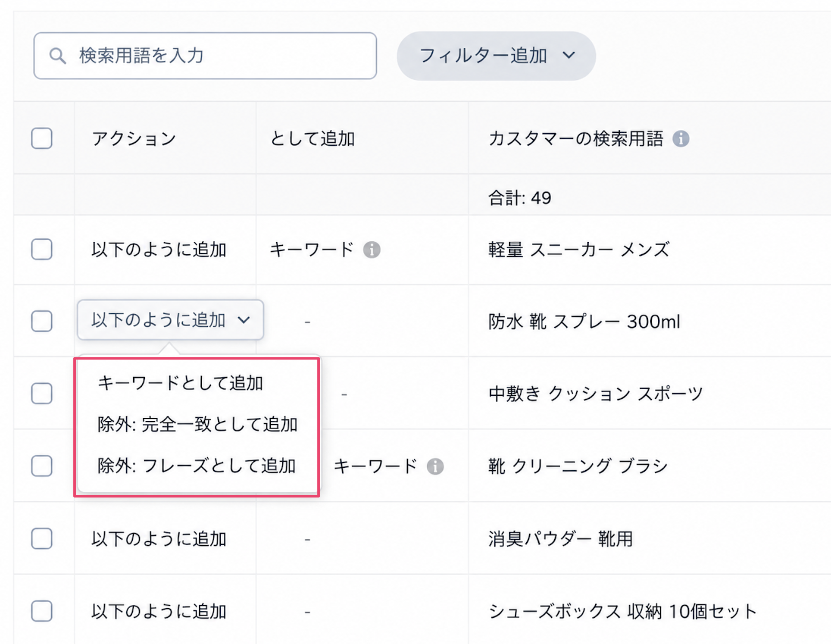Image resolution: width=831 pixels, height=644 pixels.
Task: Click the アクション column header
Action: click(134, 139)
